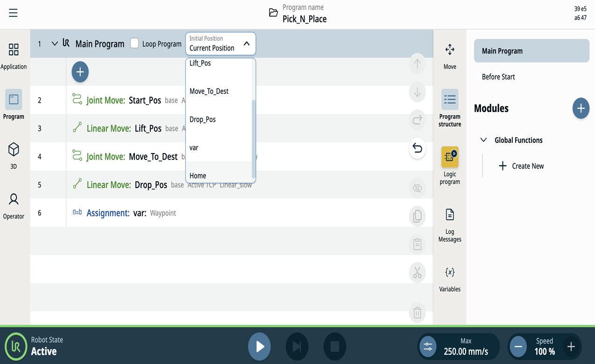The image size is (595, 364).
Task: Toggle robot state power button
Action: [15, 346]
